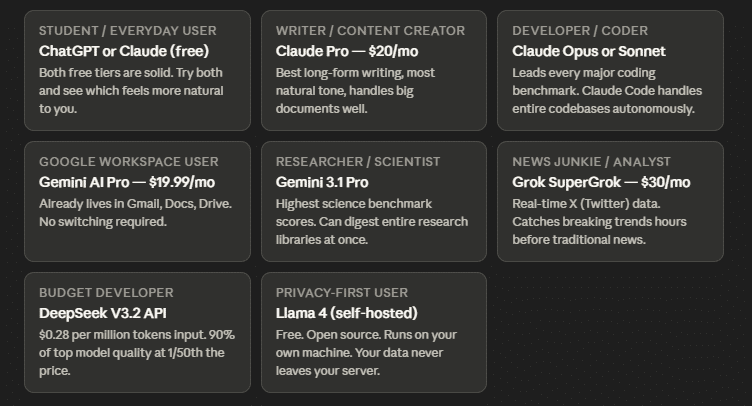Click the Researcher / Scientist card label

(x=358, y=162)
